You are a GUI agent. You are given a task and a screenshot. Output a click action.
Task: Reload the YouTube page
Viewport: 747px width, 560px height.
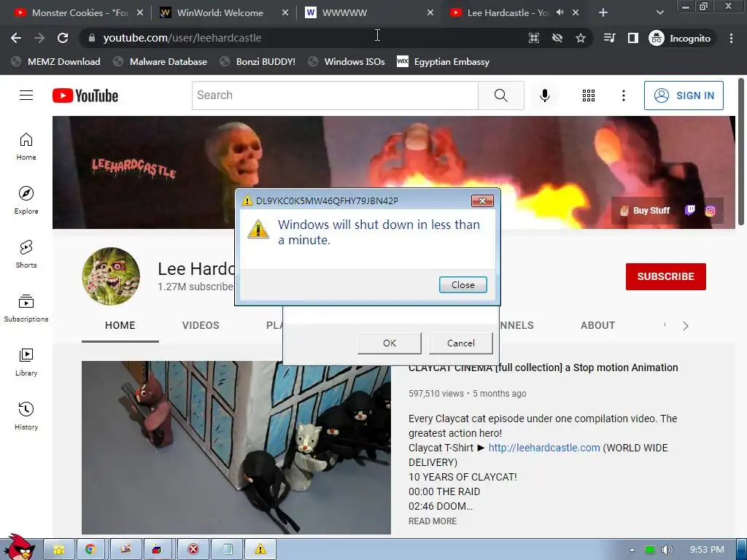coord(63,38)
